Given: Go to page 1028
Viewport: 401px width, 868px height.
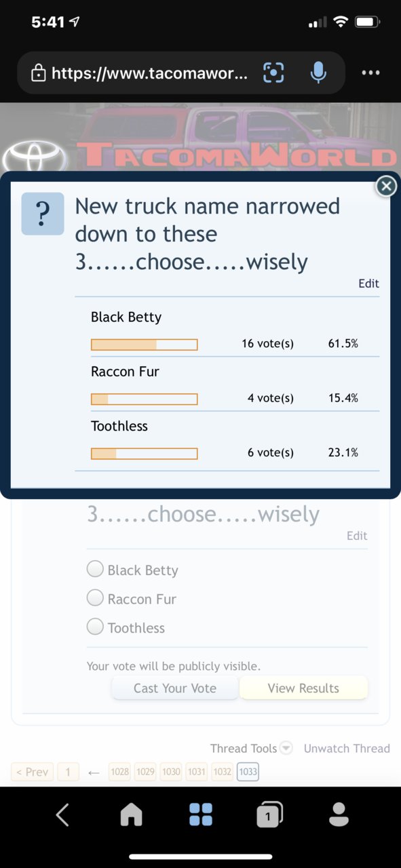Looking at the screenshot, I should click(x=119, y=772).
